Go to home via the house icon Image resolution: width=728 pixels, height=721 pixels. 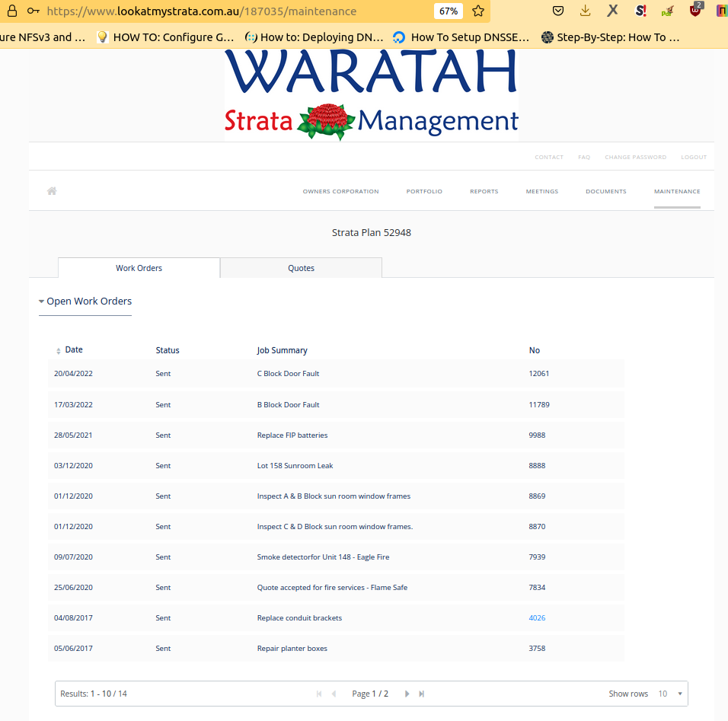tap(52, 191)
